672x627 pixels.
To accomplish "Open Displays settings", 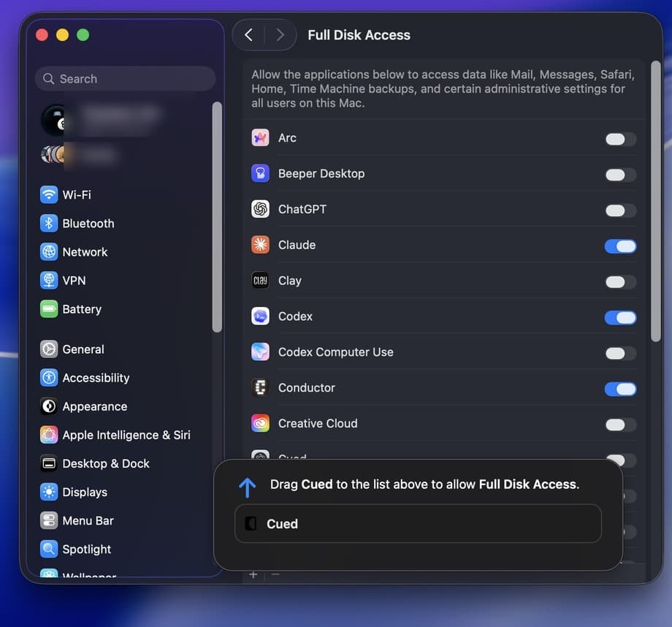I will pyautogui.click(x=123, y=492).
